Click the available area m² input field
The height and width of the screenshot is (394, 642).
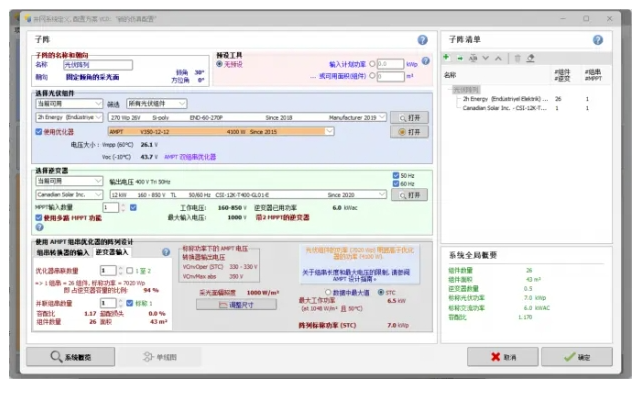pyautogui.click(x=390, y=76)
